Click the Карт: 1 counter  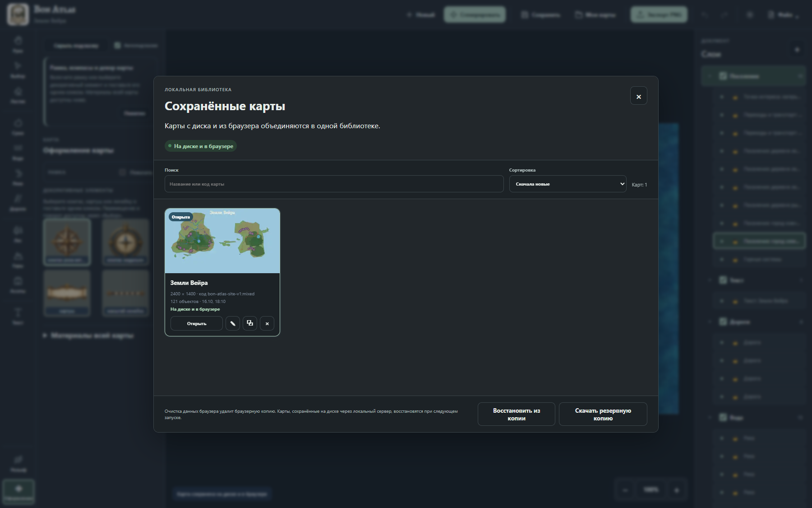[639, 185]
